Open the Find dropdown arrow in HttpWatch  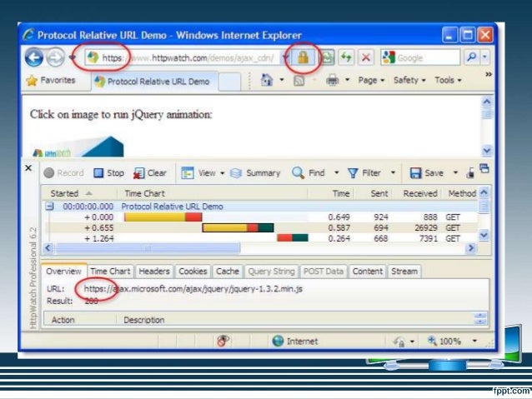(x=336, y=172)
